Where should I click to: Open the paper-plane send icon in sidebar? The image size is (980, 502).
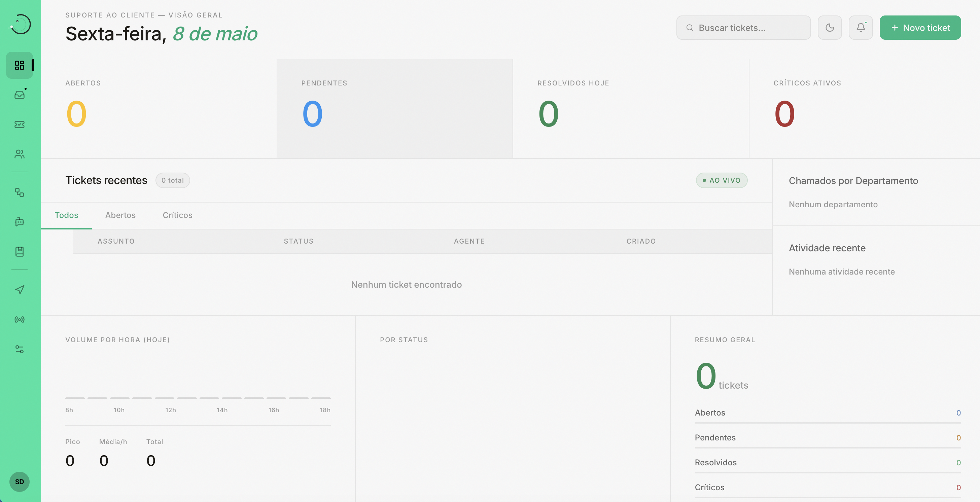(20, 290)
